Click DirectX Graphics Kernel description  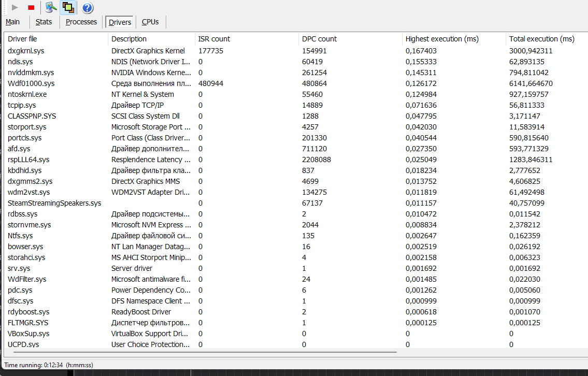click(x=148, y=51)
